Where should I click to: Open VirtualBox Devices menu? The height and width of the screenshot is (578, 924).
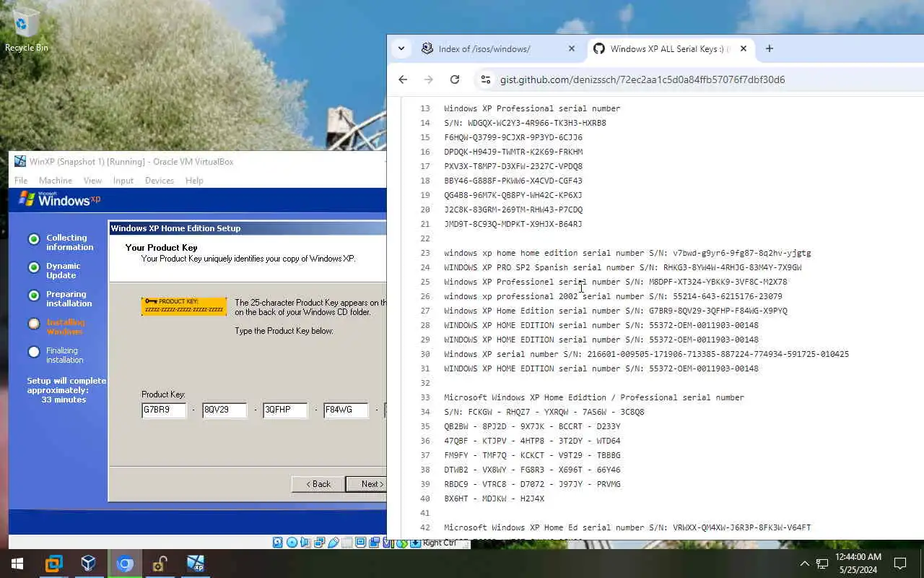point(160,181)
